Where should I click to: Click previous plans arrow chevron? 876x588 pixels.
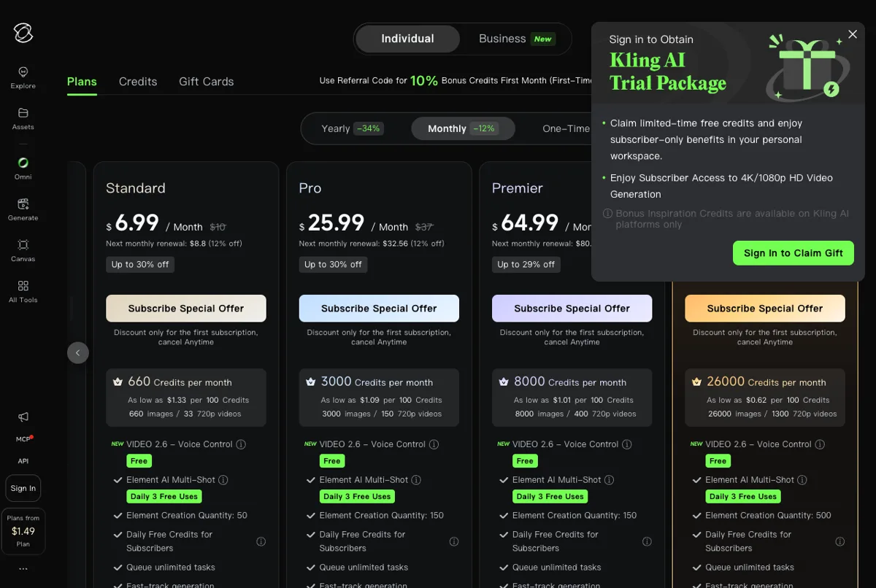pyautogui.click(x=78, y=353)
